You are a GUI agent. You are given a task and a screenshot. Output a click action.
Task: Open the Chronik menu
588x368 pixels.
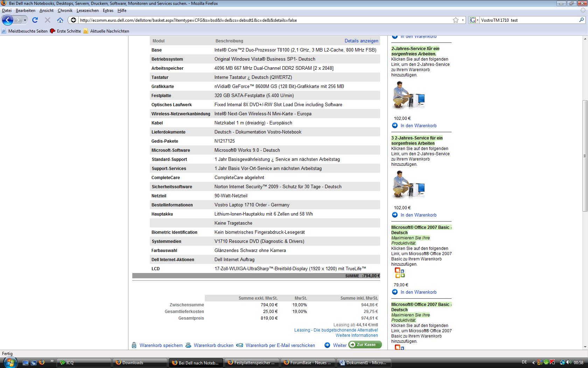tap(65, 11)
